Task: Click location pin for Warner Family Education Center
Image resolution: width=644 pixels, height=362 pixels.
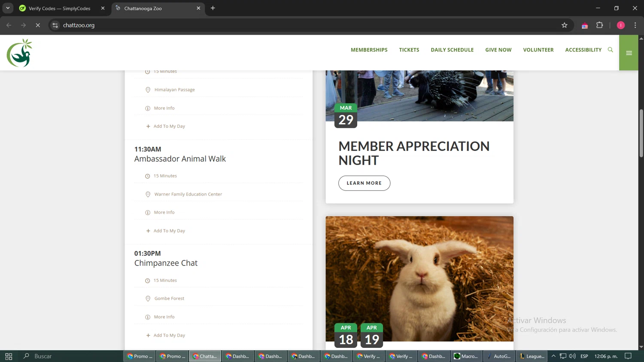Action: (x=148, y=194)
